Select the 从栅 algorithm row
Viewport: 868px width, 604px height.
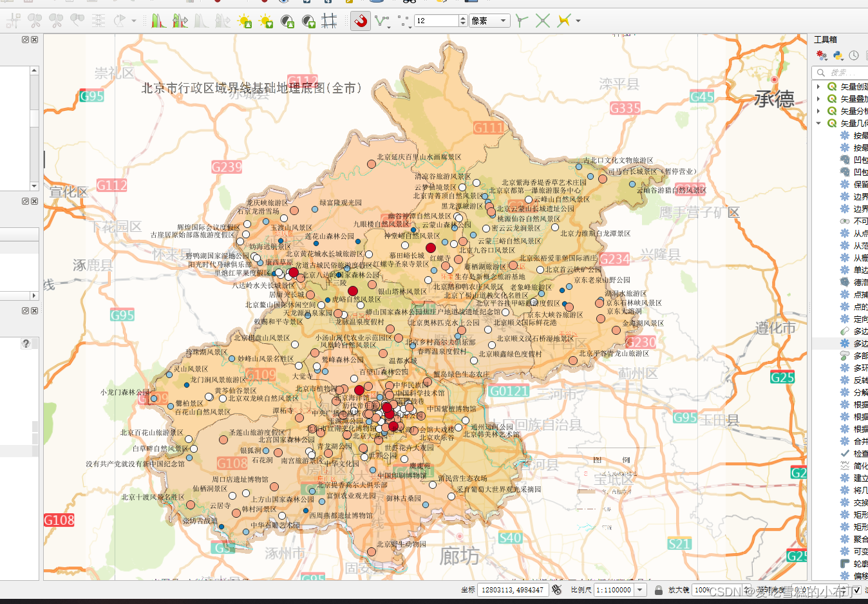840,258
